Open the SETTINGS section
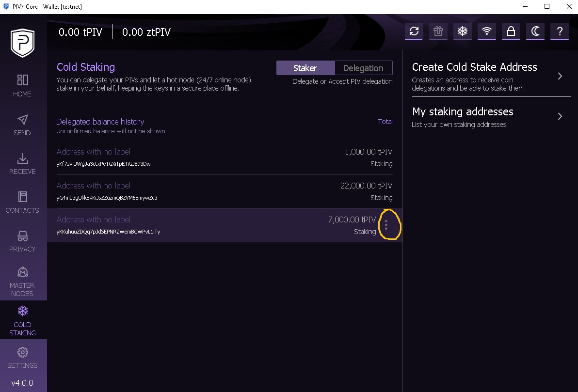 (22, 357)
